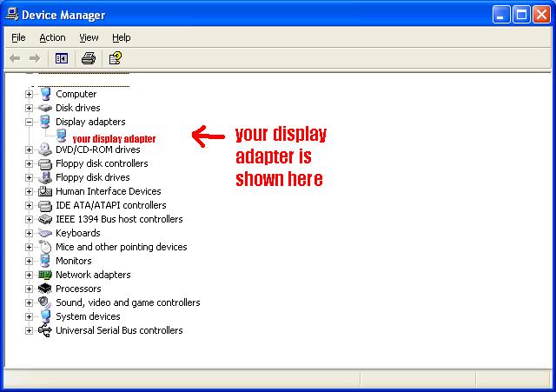556x392 pixels.
Task: Open the Help menu
Action: (122, 37)
